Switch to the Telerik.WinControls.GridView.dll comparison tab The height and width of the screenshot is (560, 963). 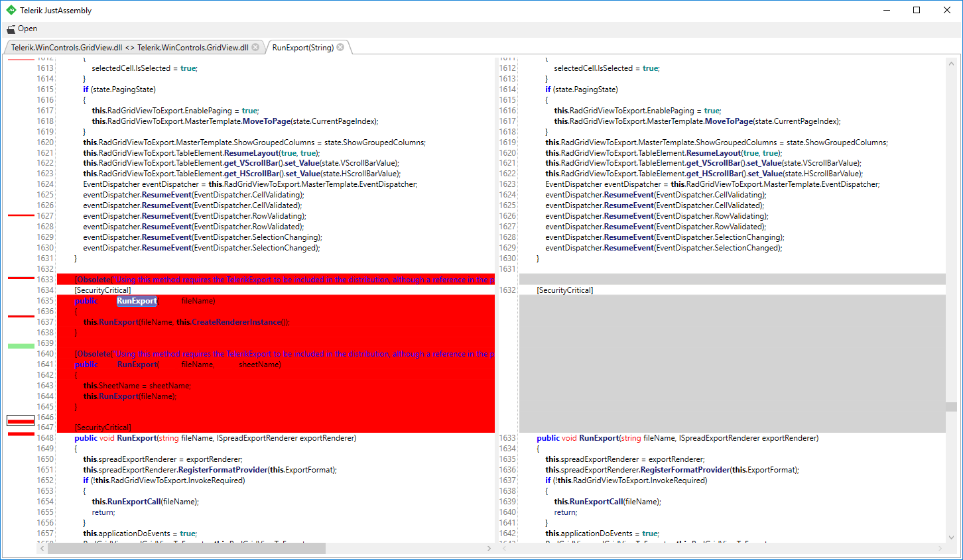click(x=130, y=47)
